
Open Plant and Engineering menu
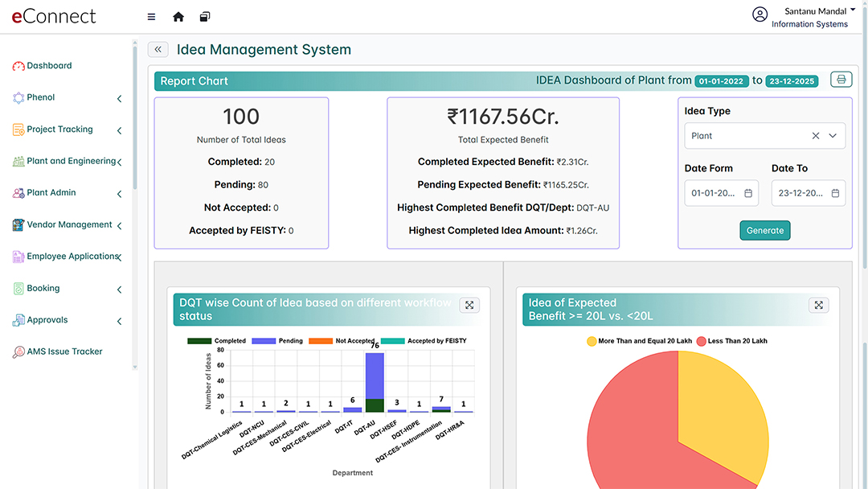point(72,161)
